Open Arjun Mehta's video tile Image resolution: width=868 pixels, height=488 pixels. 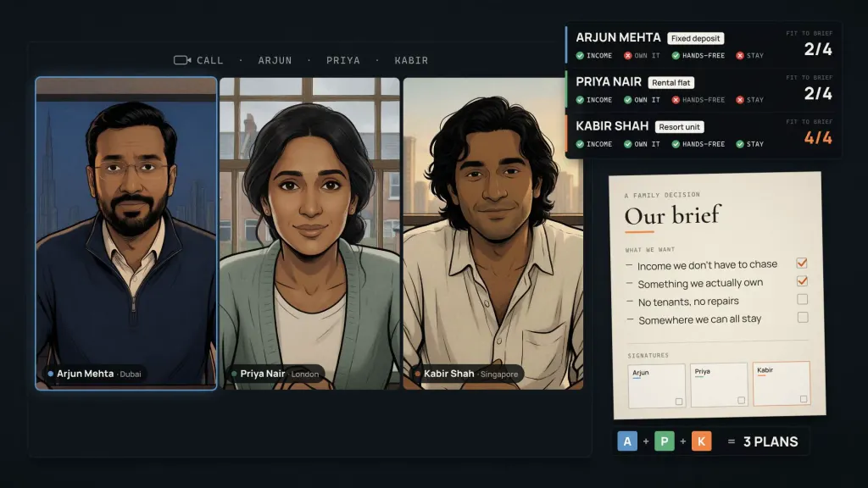pos(126,234)
